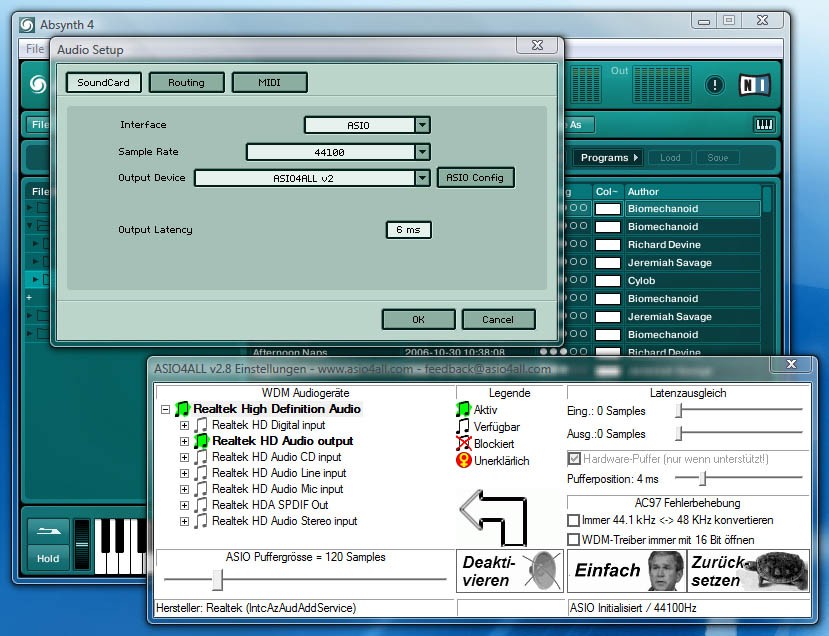
Task: Toggle the Hold button in Absynth
Action: (48, 558)
